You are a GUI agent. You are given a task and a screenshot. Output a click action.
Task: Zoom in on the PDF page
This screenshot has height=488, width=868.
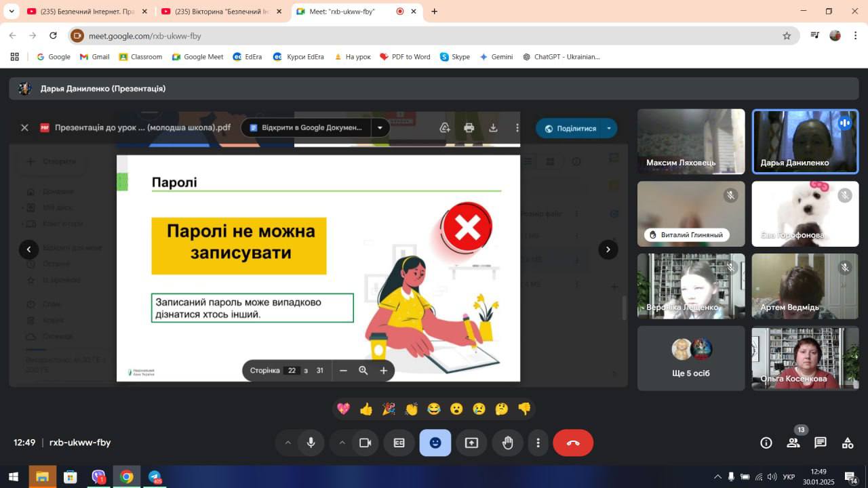tap(383, 370)
